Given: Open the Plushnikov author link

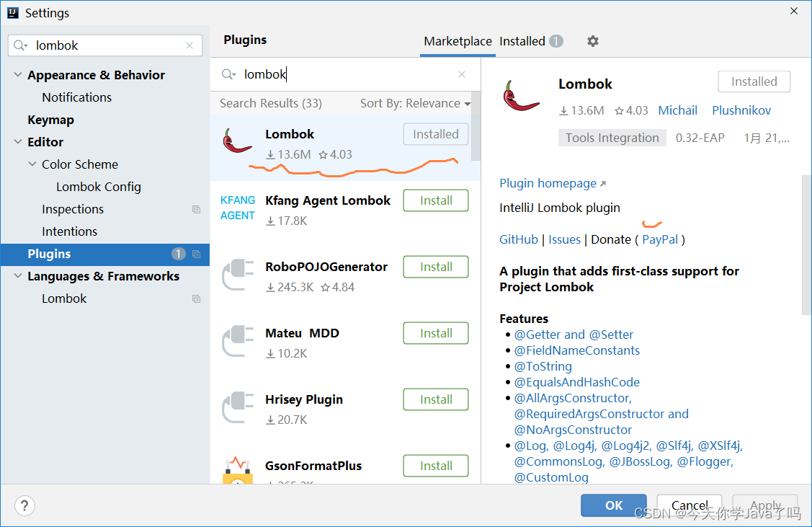Looking at the screenshot, I should [x=741, y=110].
